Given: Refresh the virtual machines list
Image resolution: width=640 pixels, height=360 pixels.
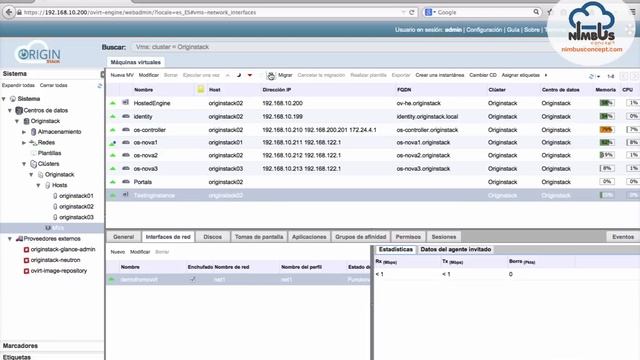Looking at the screenshot, I should click(591, 76).
